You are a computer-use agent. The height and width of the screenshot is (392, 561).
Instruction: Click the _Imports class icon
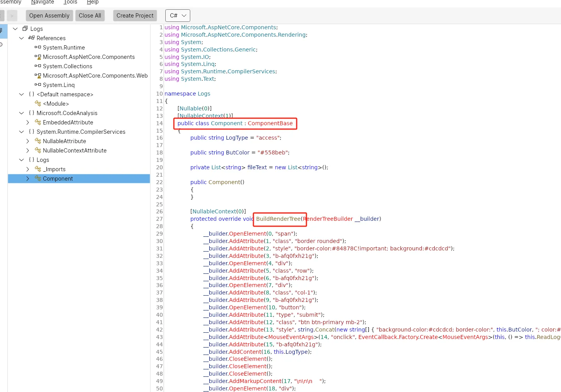(38, 169)
